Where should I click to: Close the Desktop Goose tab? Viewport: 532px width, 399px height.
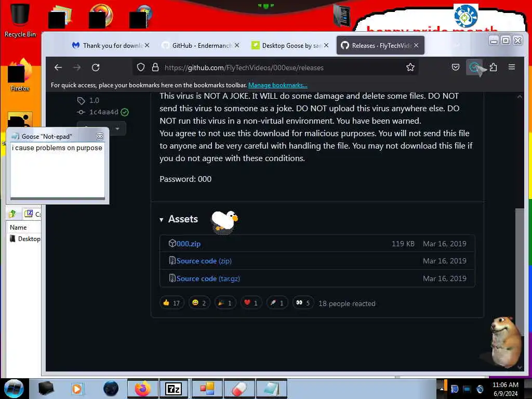click(326, 45)
